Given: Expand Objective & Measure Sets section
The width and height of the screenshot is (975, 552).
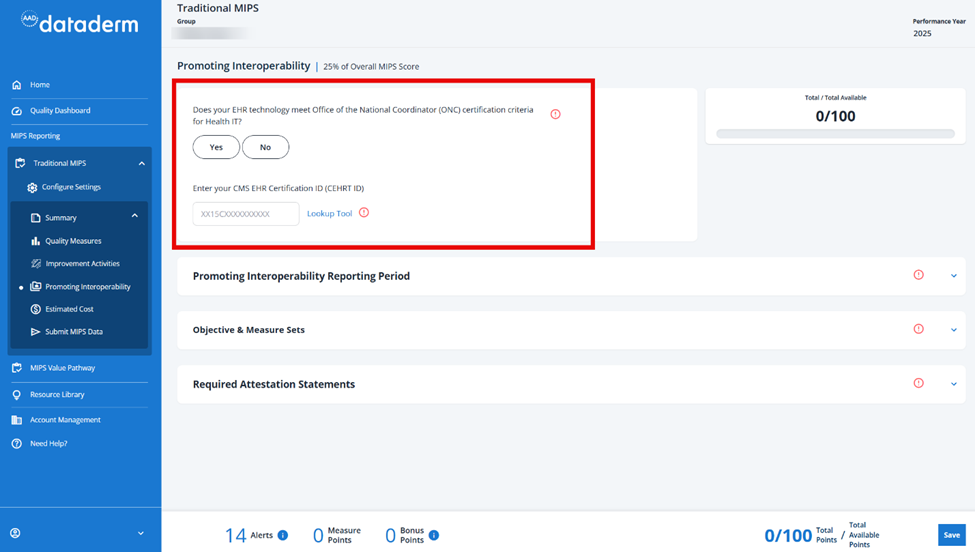Looking at the screenshot, I should (x=954, y=330).
